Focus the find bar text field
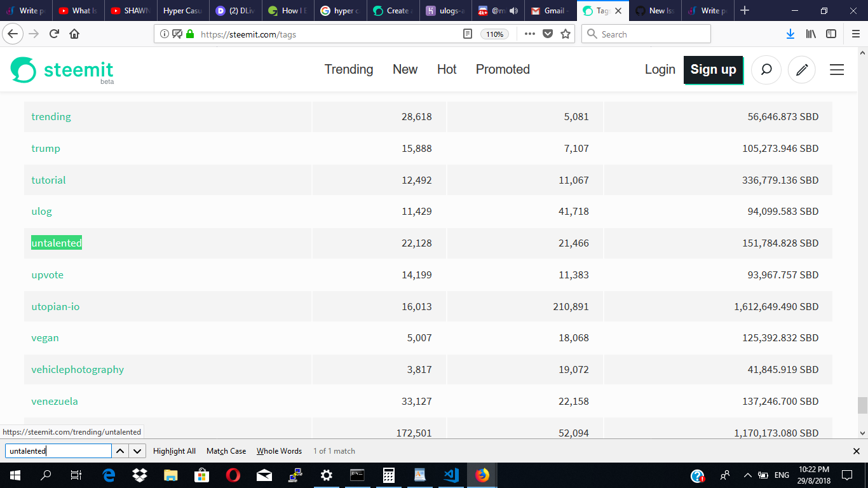The image size is (868, 488). tap(58, 451)
